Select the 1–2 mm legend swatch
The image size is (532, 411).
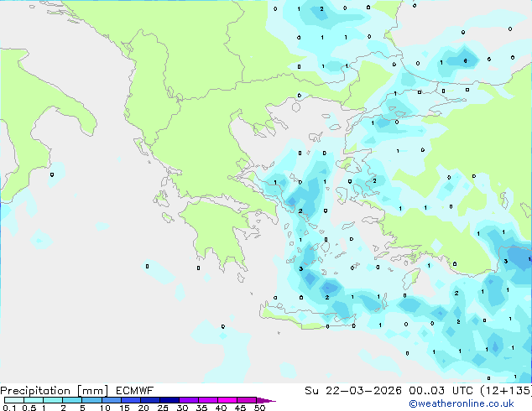[x=53, y=400]
